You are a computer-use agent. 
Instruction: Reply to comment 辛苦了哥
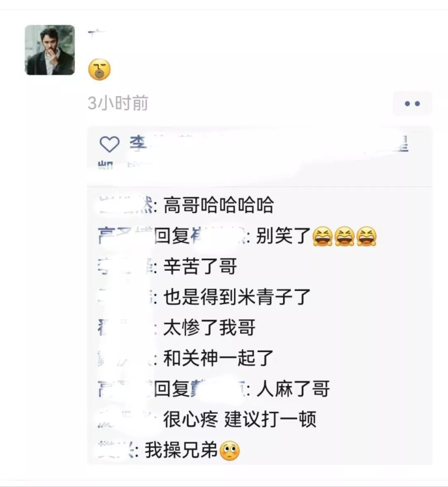pos(200,267)
